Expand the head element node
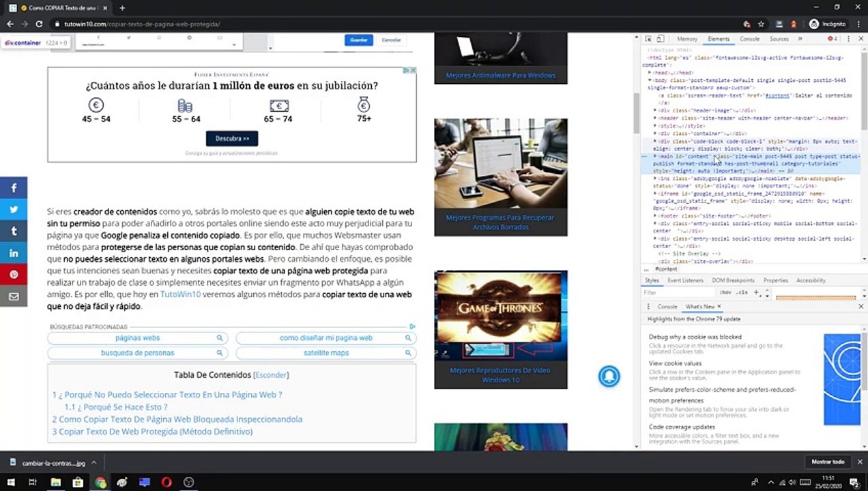868x491 pixels. [650, 72]
